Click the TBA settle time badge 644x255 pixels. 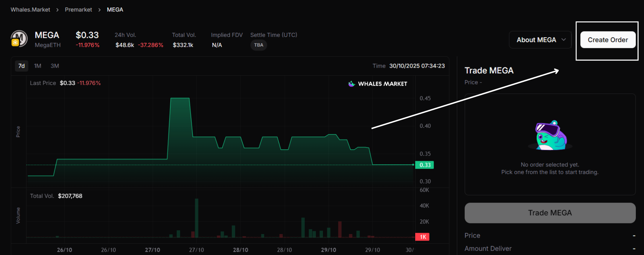pos(259,45)
